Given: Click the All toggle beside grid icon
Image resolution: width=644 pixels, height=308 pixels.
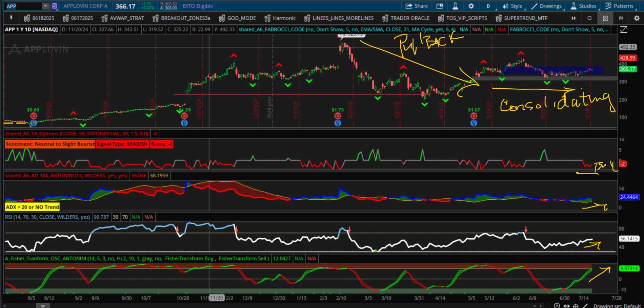Looking at the screenshot, I should [621, 18].
